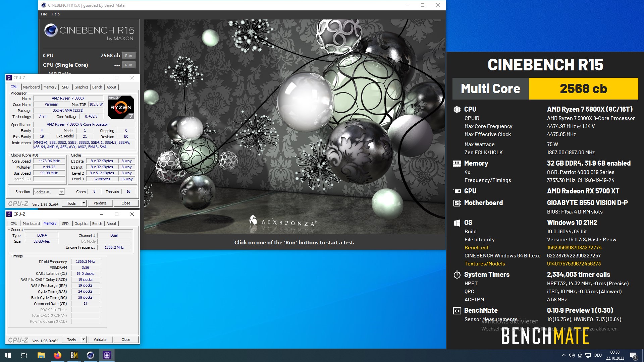Click the OS Windows icon in BenchMate

pyautogui.click(x=457, y=223)
